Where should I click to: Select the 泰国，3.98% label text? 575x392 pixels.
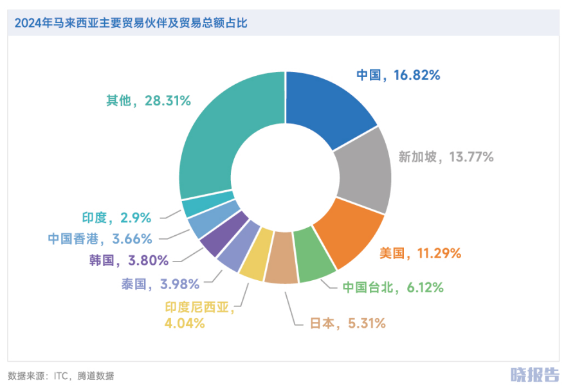point(161,283)
